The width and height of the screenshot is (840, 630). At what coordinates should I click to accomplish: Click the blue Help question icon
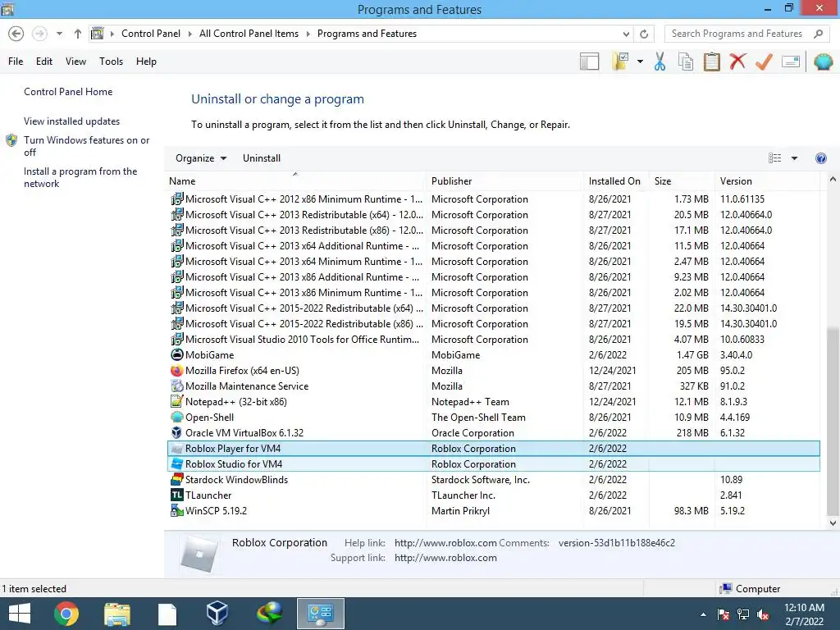[x=820, y=158]
